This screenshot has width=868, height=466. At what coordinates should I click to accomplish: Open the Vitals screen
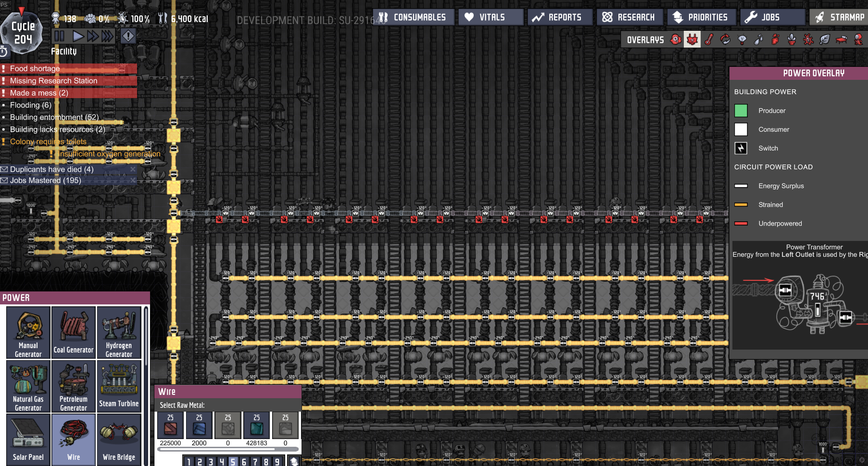coord(491,17)
